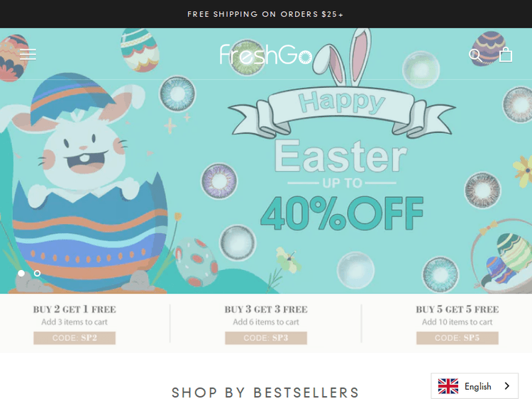This screenshot has width=532, height=399.
Task: Click the CODE: SP2 button
Action: point(74,338)
